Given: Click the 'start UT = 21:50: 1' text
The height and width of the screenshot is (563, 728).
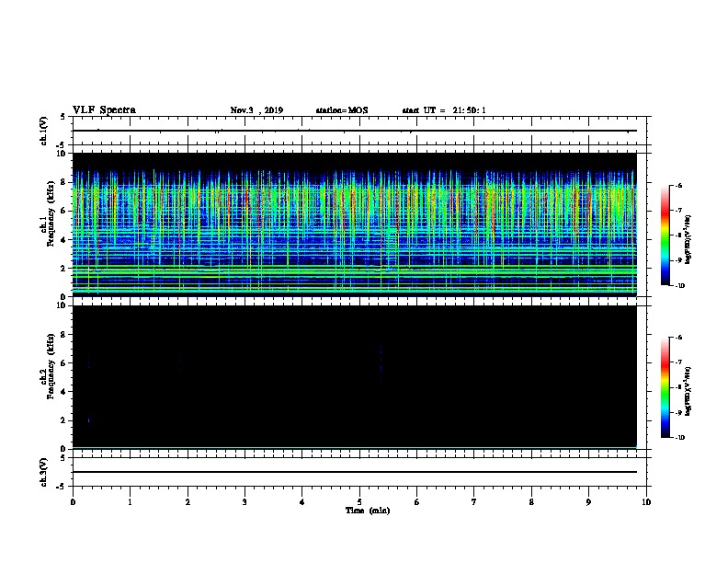Looking at the screenshot, I should [444, 110].
